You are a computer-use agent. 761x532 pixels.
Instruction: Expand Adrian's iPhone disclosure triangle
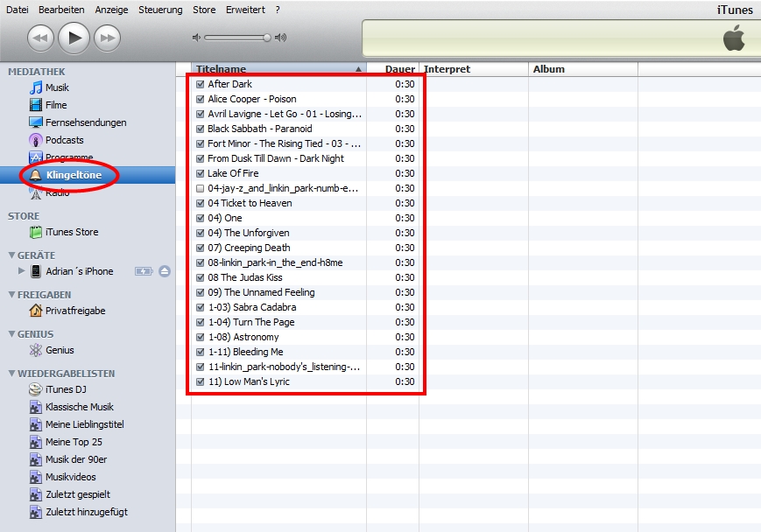(x=21, y=270)
